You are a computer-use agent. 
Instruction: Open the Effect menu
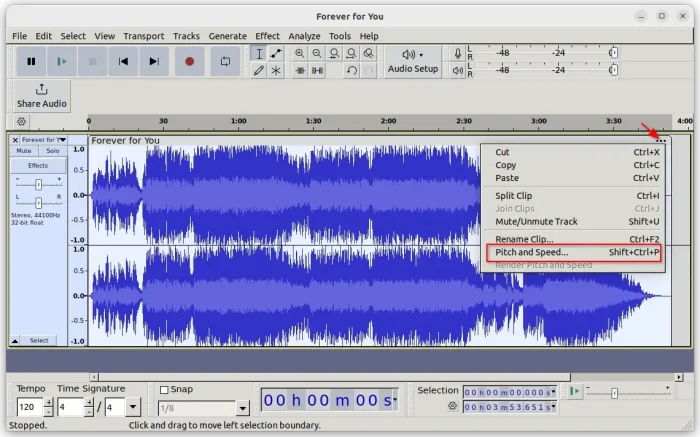coord(267,36)
